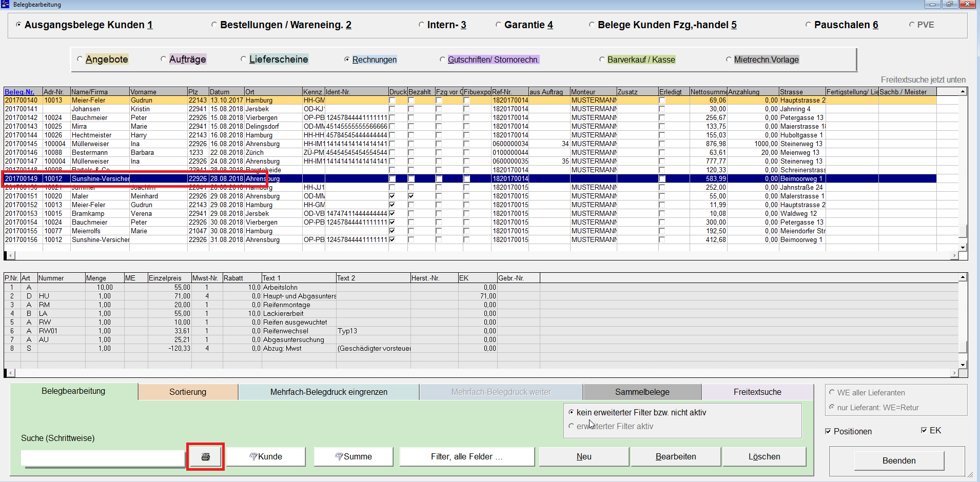Image resolution: width=980 pixels, height=482 pixels.
Task: Click the printer icon button
Action: pos(205,456)
